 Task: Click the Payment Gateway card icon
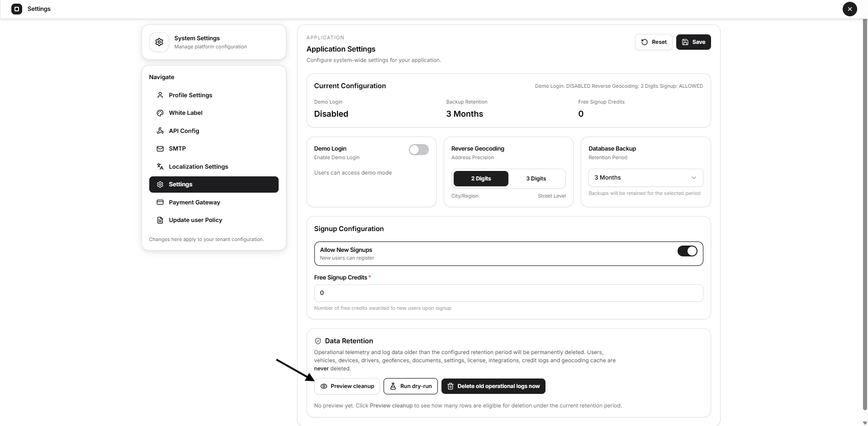[x=160, y=202]
